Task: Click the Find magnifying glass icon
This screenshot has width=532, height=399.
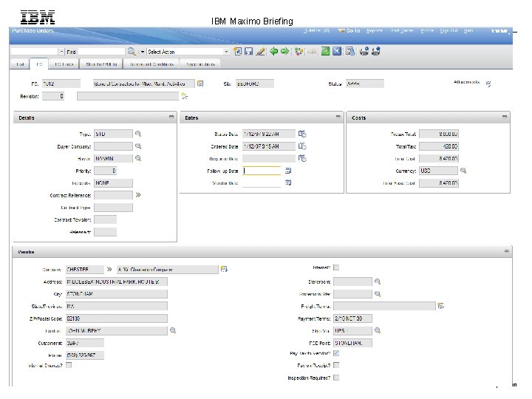Action: pyautogui.click(x=132, y=52)
